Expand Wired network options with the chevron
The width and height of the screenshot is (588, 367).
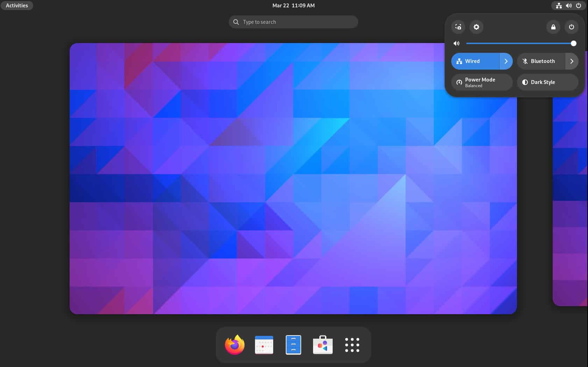click(x=505, y=61)
